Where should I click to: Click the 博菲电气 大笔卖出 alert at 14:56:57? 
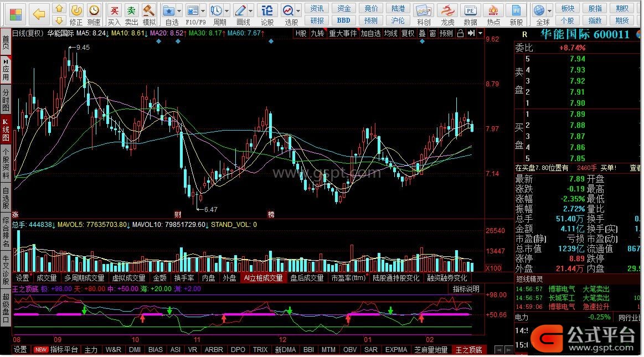pos(563,289)
